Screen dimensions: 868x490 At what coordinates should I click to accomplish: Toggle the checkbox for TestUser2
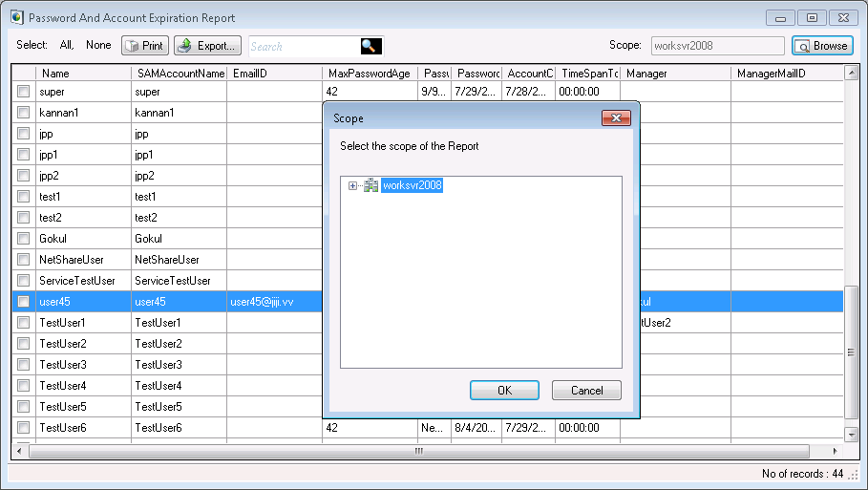tap(23, 343)
